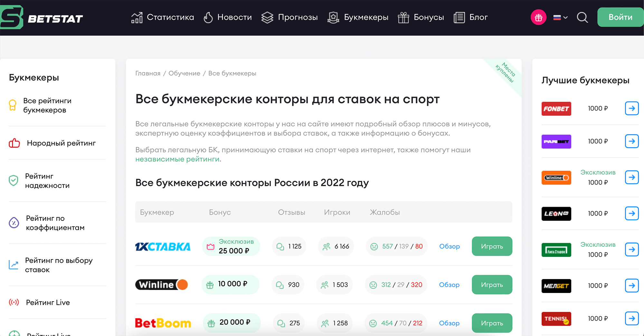Click the Букмекер column header
Viewport: 644px width, 336px height.
point(157,212)
